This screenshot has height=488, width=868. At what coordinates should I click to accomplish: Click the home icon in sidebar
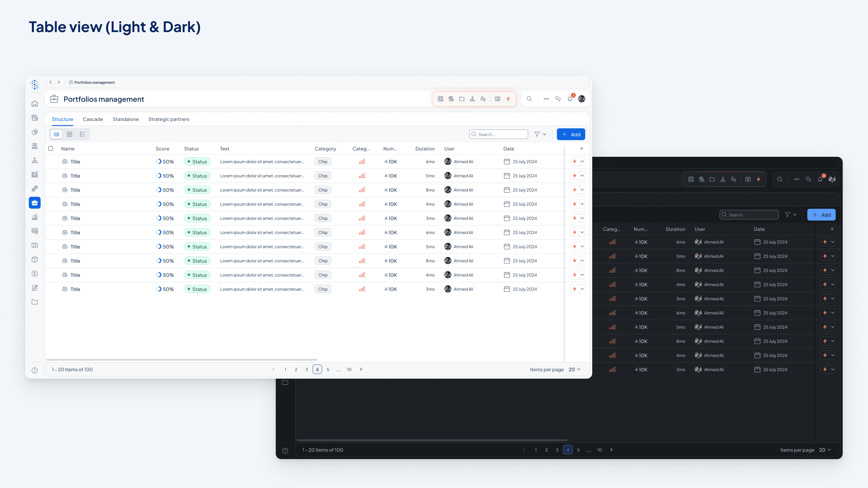pyautogui.click(x=35, y=104)
